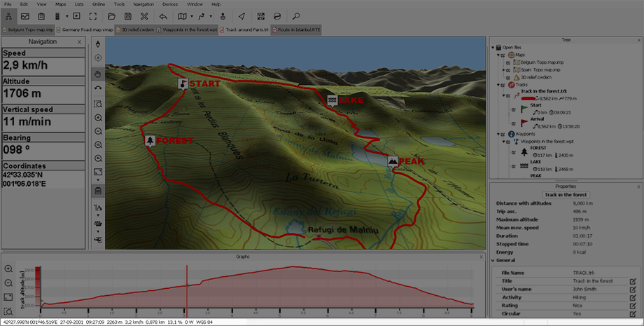This screenshot has width=644, height=326.
Task: Expand the Spain Topo map.imp node
Action: tap(505, 70)
